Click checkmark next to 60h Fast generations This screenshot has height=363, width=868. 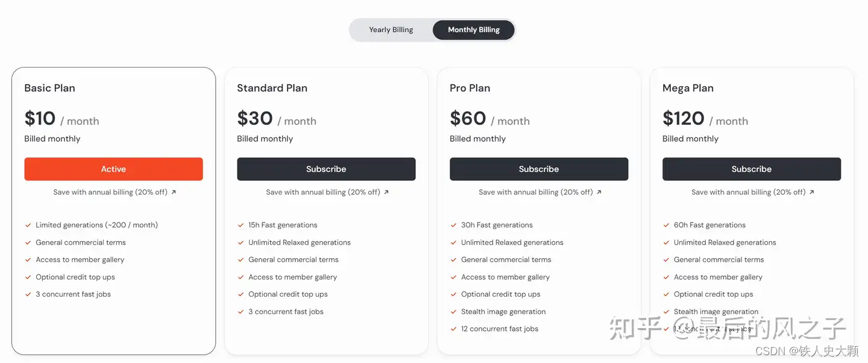click(x=667, y=225)
